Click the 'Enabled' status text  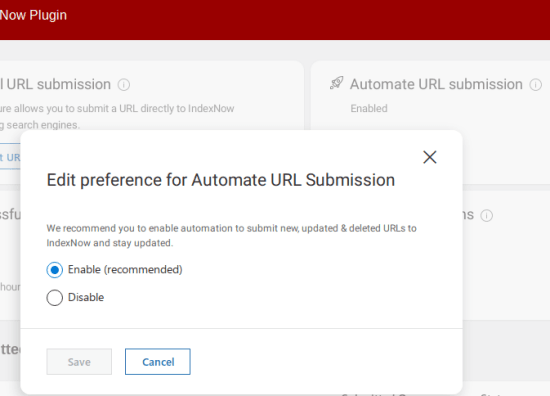coord(369,108)
